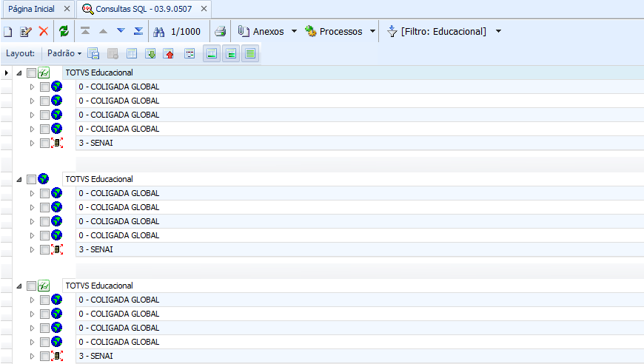The width and height of the screenshot is (644, 364).
Task: Click the printer icon
Action: 220,31
